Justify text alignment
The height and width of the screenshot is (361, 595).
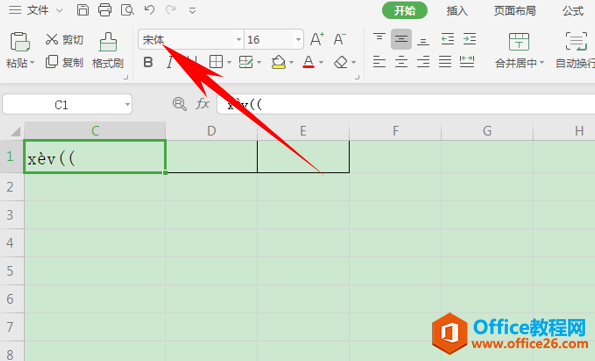tap(445, 62)
